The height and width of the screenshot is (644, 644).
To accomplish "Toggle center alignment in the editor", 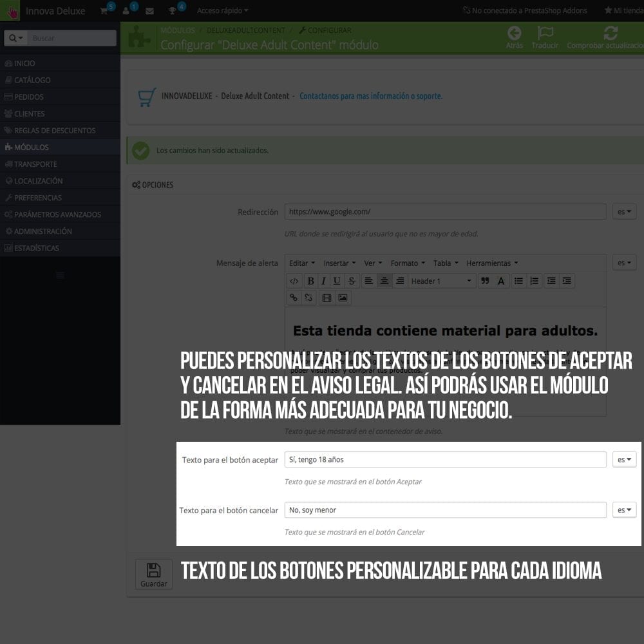I will click(384, 281).
